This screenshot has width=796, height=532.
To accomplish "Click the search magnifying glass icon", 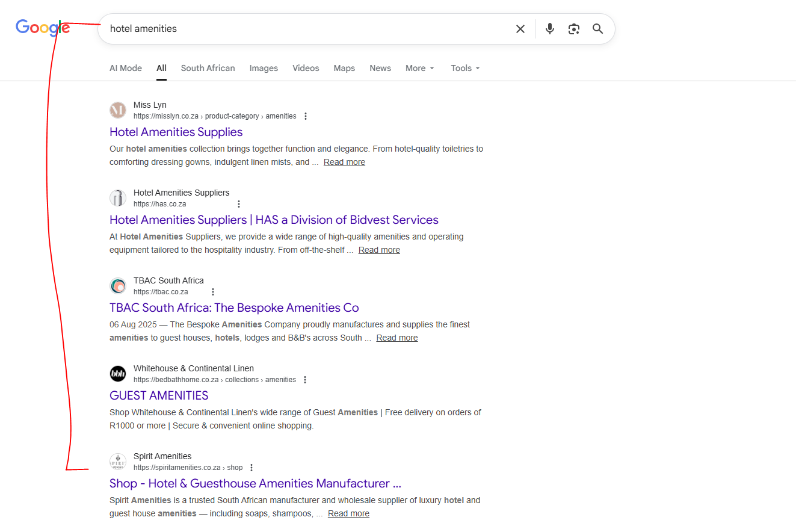I will click(x=597, y=28).
